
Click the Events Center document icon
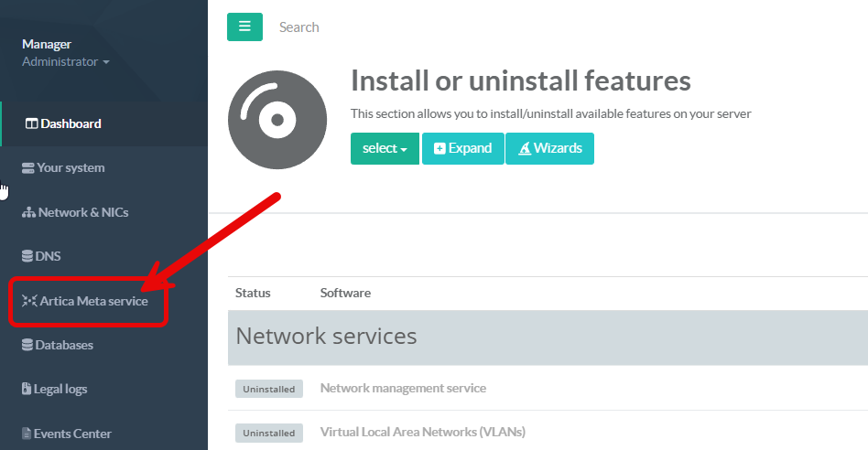click(27, 434)
